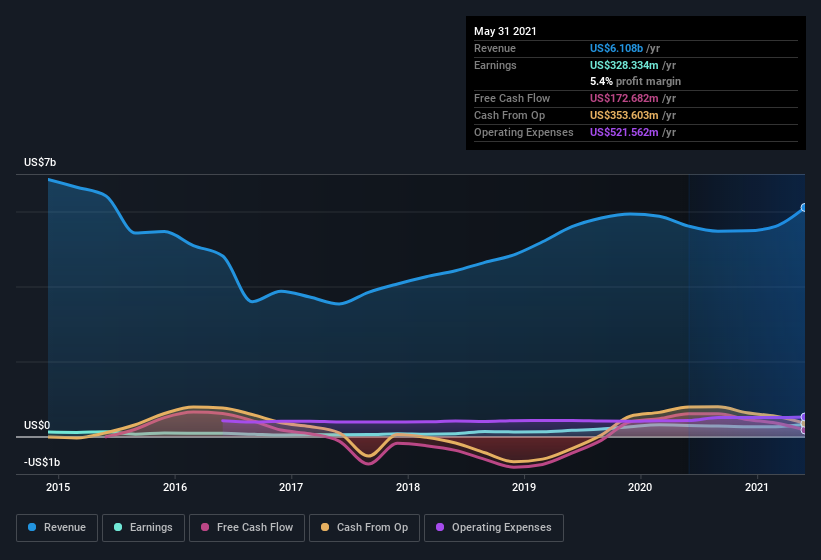The width and height of the screenshot is (821, 560).
Task: Select the 2020 x-axis label
Action: click(640, 487)
